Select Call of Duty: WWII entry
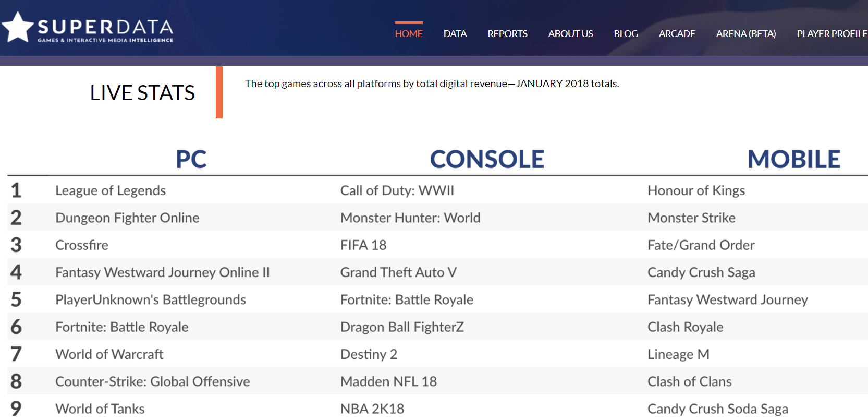 pyautogui.click(x=397, y=190)
